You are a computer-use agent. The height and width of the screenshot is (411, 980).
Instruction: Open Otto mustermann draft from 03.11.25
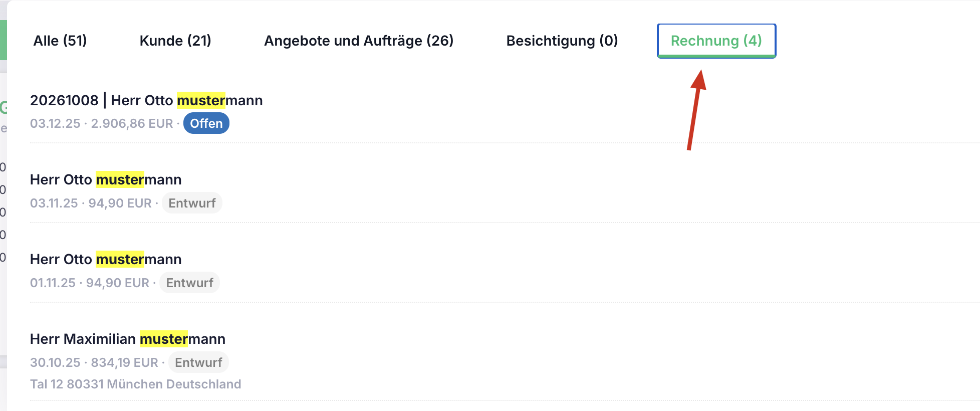point(106,179)
